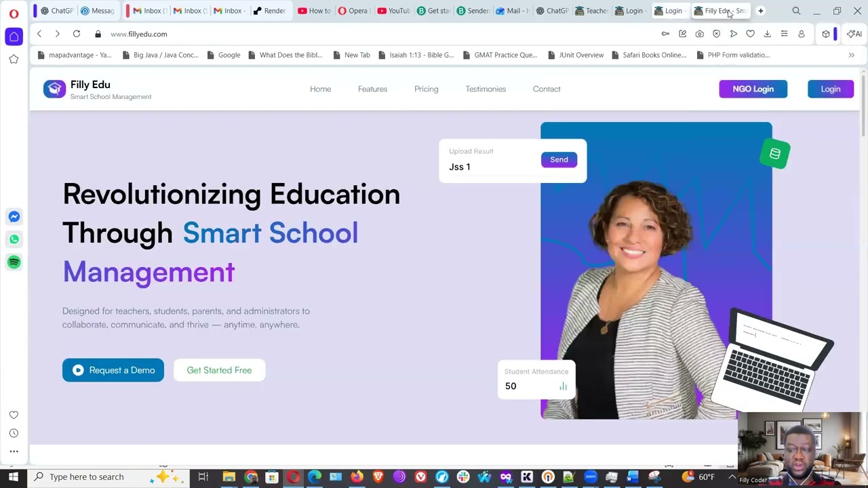
Task: Switch to the Render tab
Action: (x=269, y=11)
